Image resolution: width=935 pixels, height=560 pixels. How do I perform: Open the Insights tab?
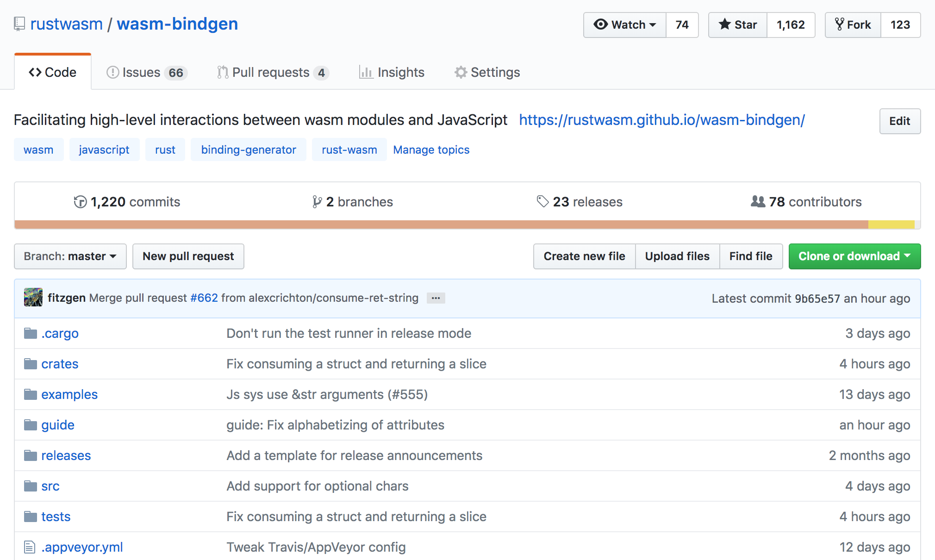pos(392,72)
